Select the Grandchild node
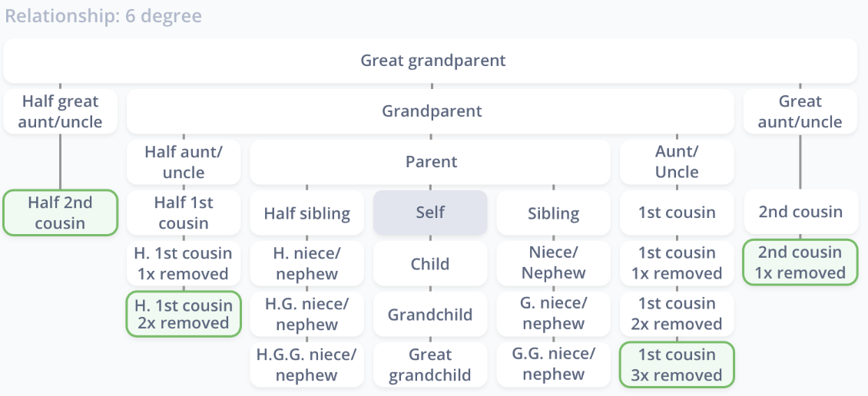This screenshot has width=868, height=396. 430,314
